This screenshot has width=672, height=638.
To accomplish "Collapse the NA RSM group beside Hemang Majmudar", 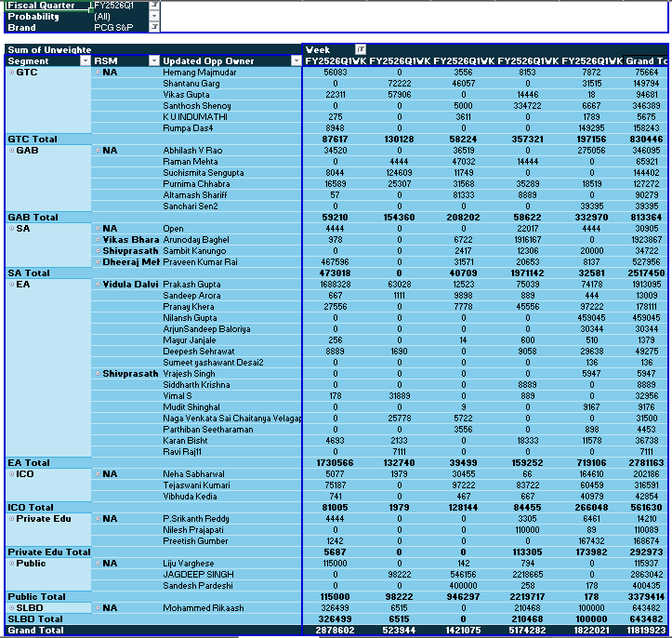I will click(99, 72).
